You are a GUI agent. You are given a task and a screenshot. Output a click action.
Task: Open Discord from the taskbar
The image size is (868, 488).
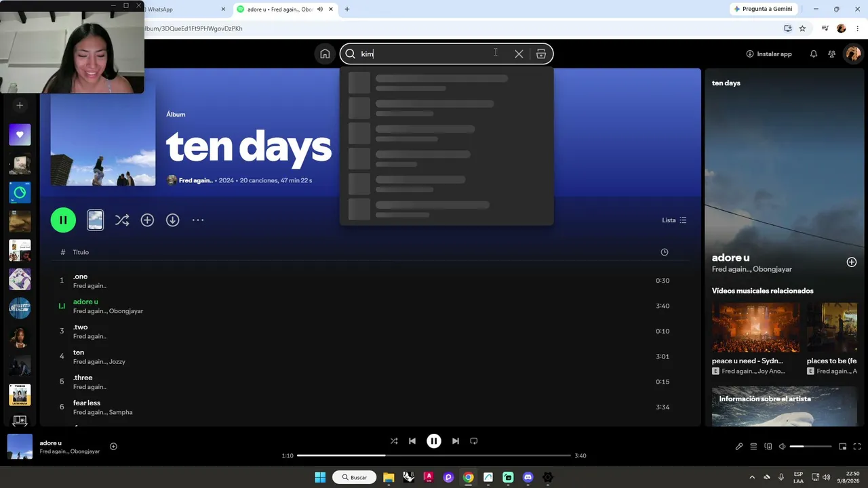528,477
